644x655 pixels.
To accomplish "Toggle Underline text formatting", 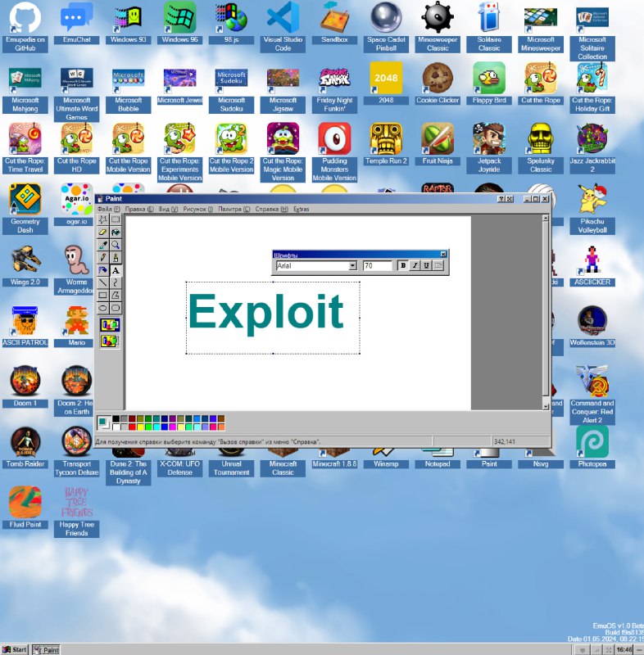I will 427,266.
